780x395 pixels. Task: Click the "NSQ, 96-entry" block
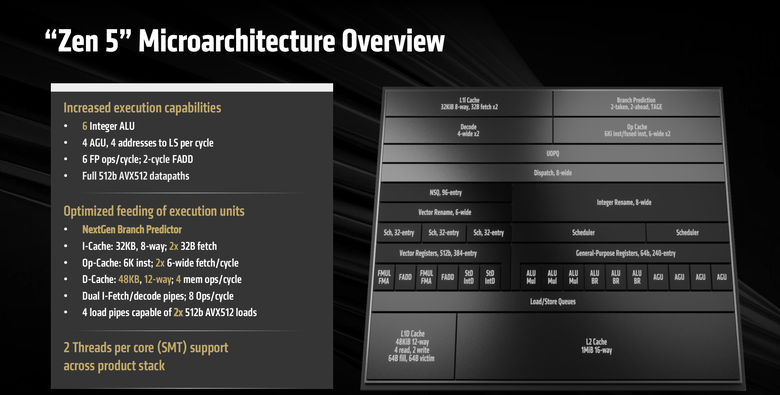(446, 193)
